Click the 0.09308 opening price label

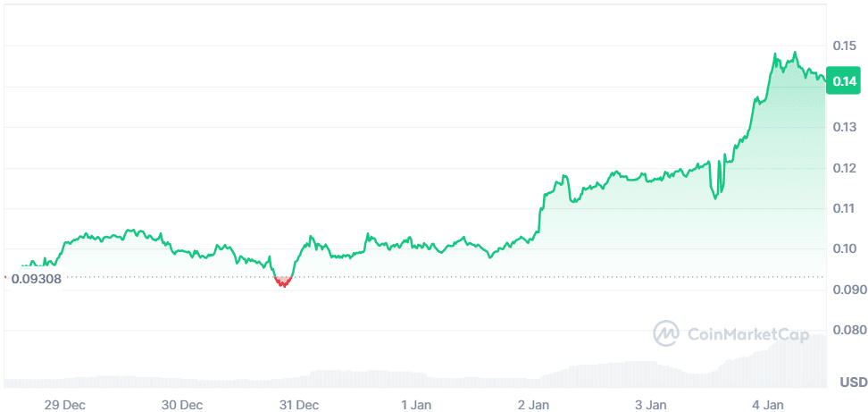coord(37,279)
